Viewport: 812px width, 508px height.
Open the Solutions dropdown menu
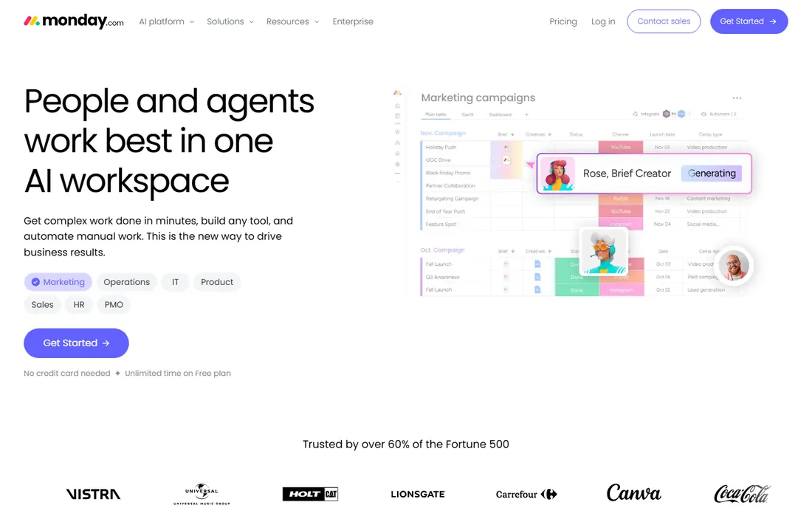pos(230,21)
